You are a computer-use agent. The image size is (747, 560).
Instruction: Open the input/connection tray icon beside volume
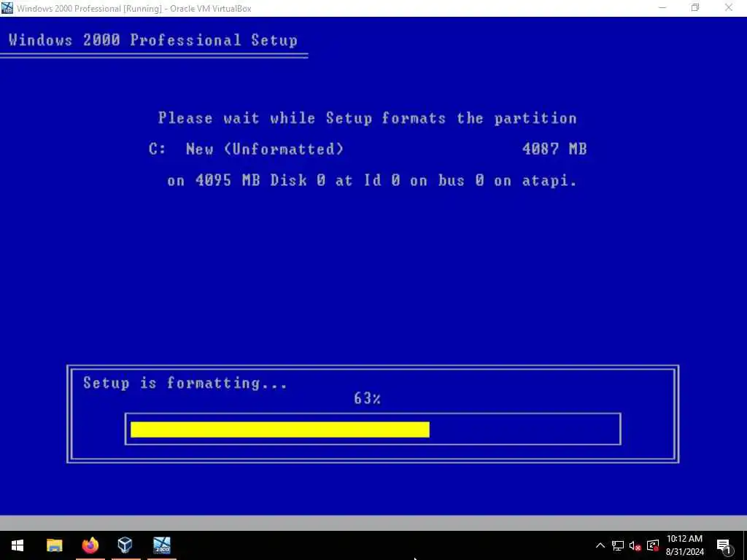[x=653, y=545]
